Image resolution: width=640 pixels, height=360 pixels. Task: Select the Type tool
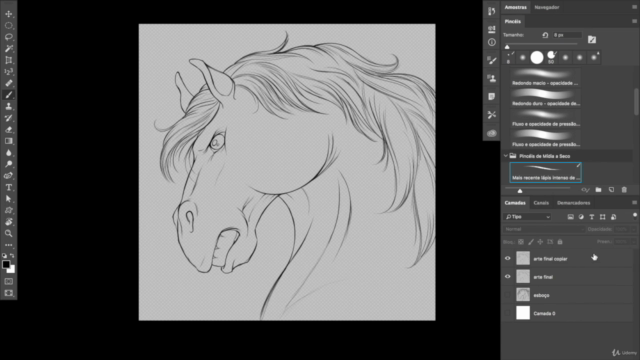point(9,187)
